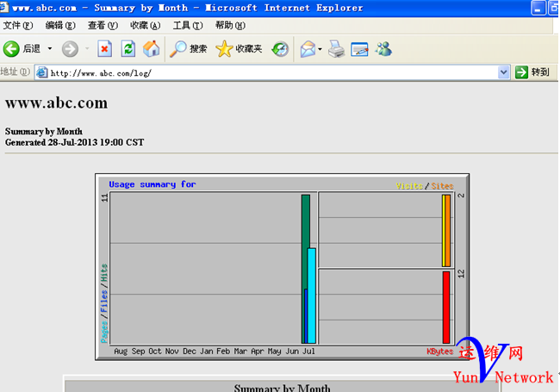
Task: Click the 'Aug' month label on chart
Action: (x=121, y=352)
